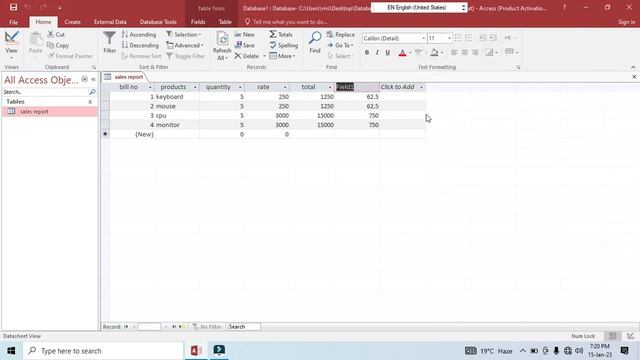Align text right

(475, 52)
